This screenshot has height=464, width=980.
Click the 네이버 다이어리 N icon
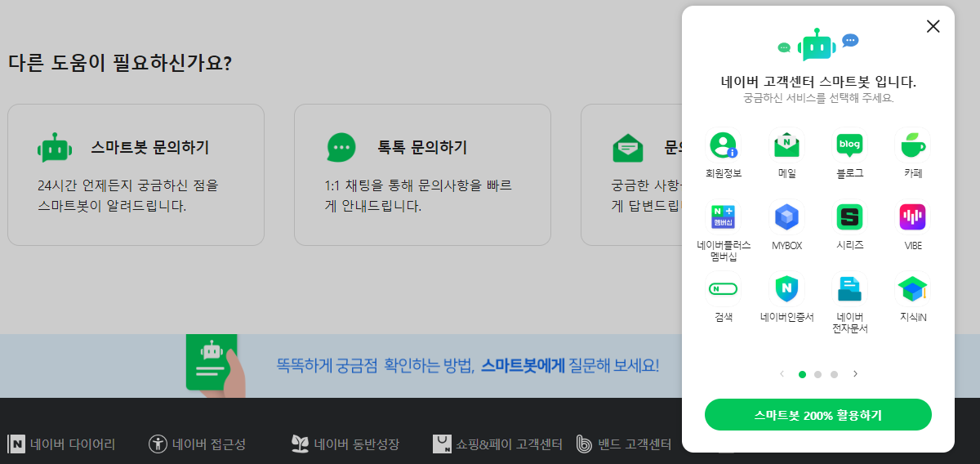(16, 444)
